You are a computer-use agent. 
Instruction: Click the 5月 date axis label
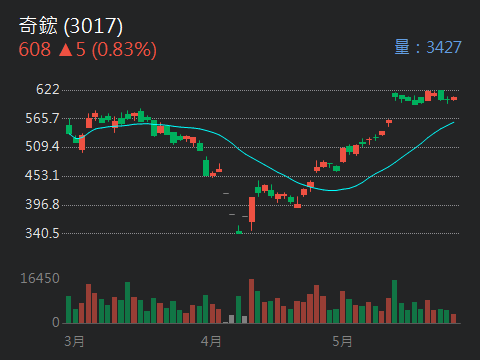(342, 342)
